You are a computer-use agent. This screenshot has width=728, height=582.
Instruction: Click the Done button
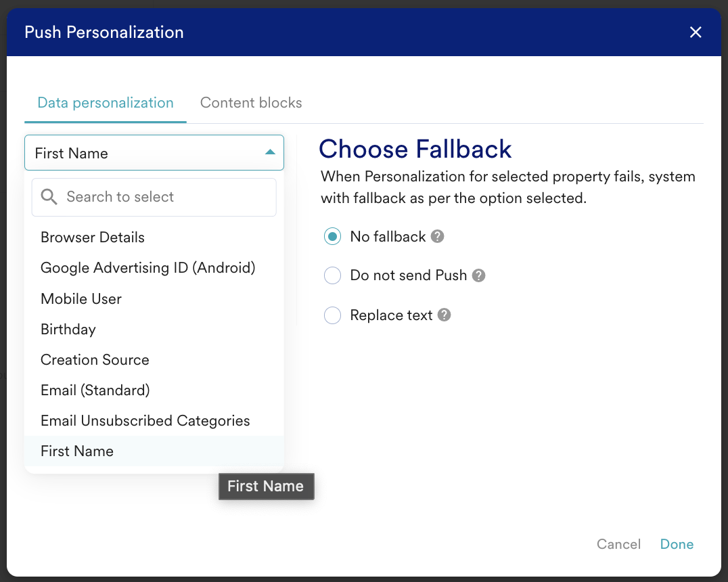point(677,544)
